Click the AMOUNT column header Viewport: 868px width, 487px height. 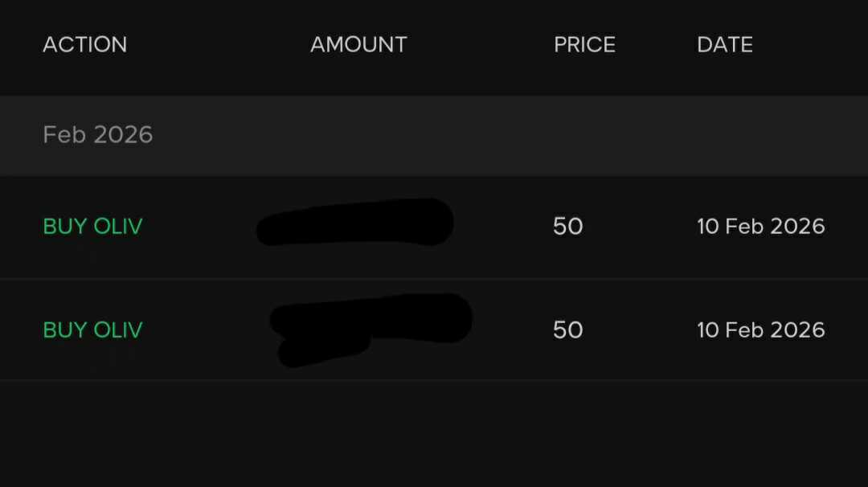coord(358,44)
